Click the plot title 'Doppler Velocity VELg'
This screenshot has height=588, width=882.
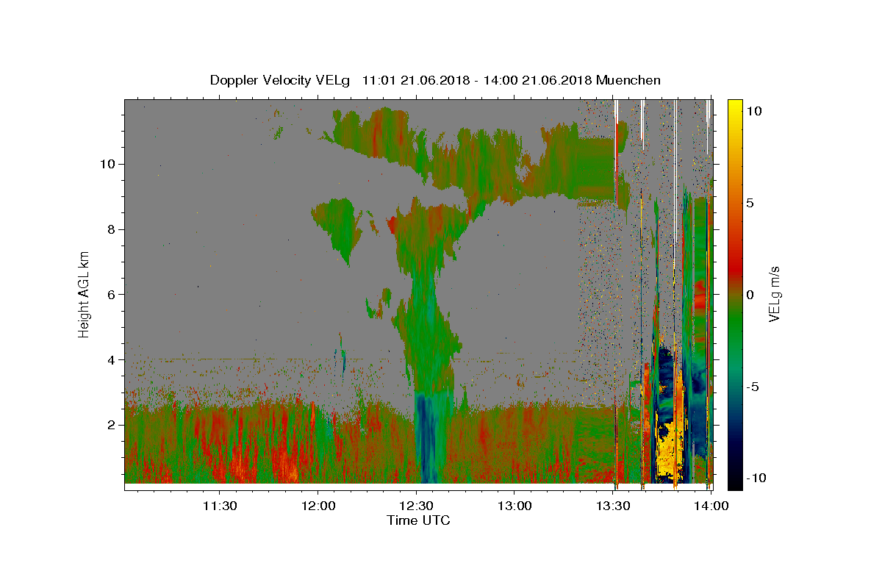point(282,80)
